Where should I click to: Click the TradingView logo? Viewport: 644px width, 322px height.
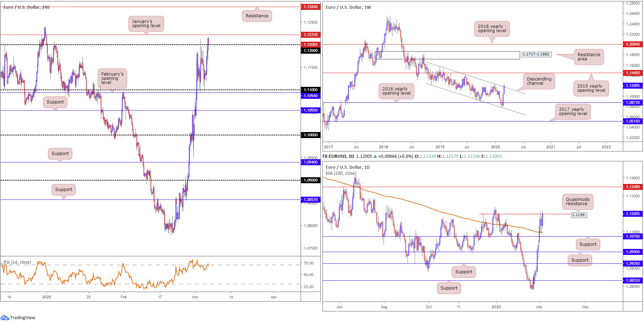[18, 317]
